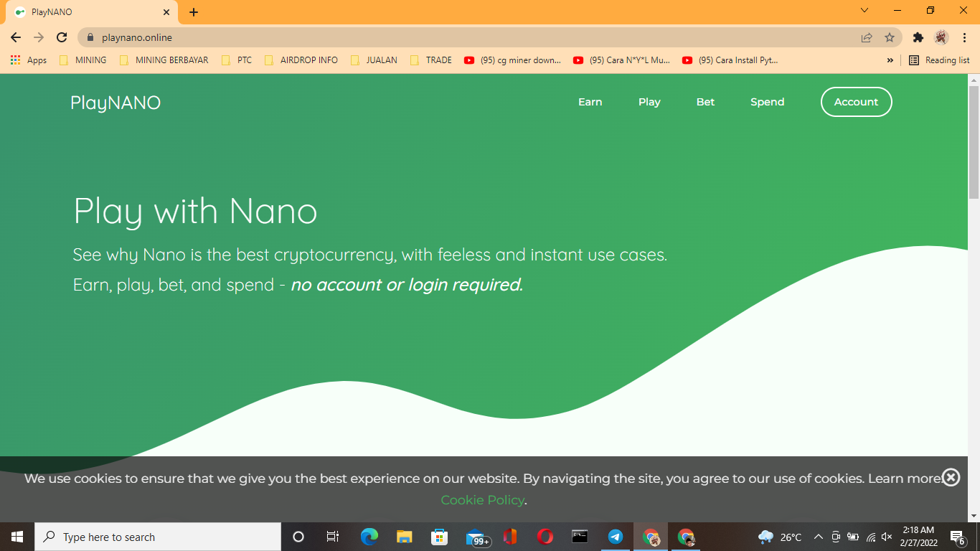Open the MINING BERBAYAR bookmark folder

tap(164, 60)
